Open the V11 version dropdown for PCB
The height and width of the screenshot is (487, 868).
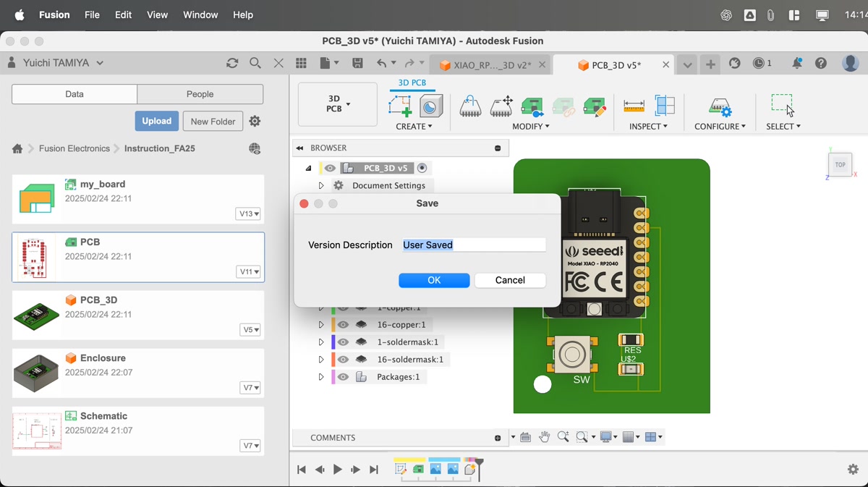click(x=250, y=272)
